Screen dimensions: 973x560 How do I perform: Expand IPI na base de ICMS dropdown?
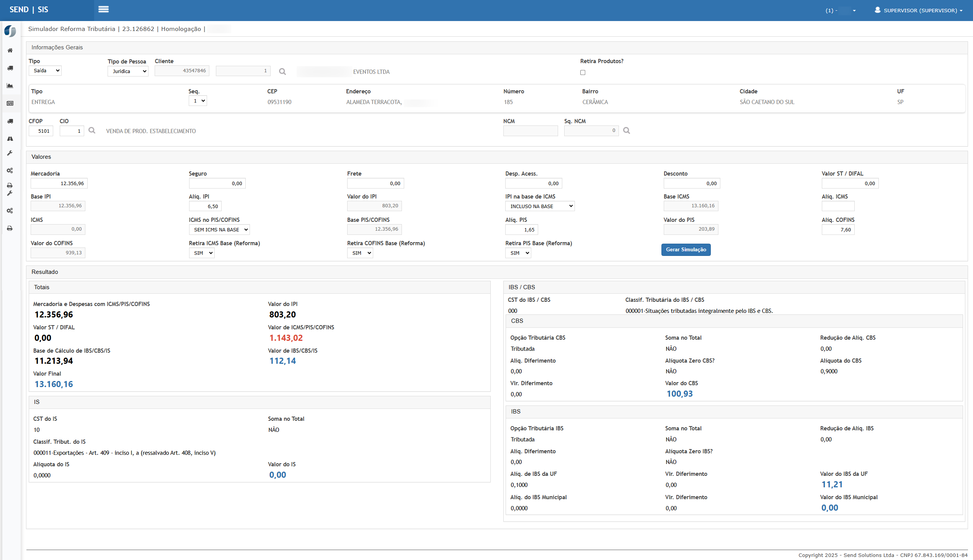539,206
